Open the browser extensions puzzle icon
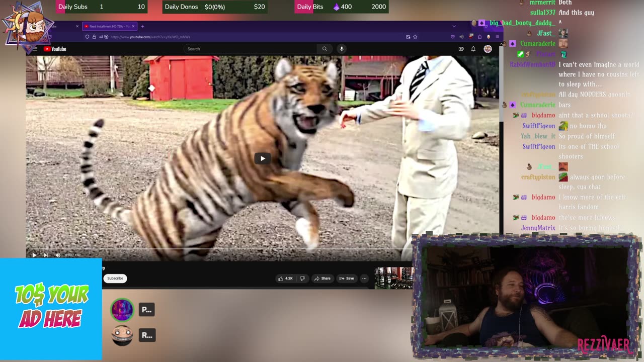Screen dimensions: 644x362 (x=479, y=37)
